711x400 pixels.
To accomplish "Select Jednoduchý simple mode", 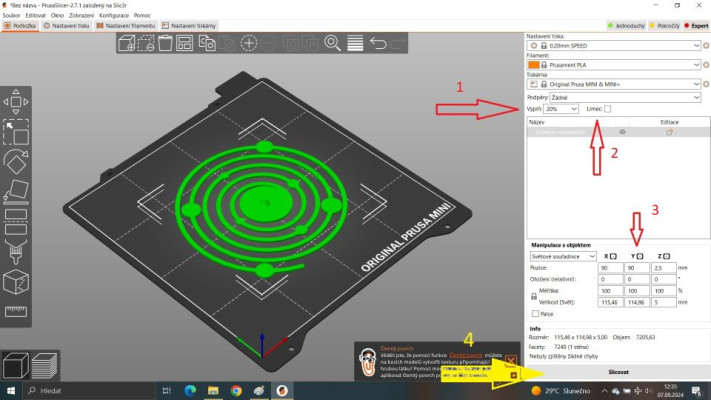I will coord(626,26).
